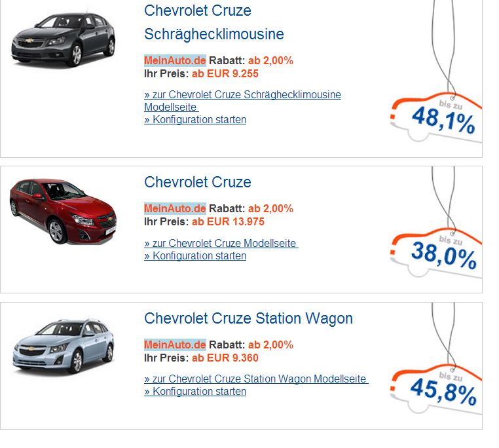
Task: Select the light blue Cruze Station Wagon picture
Action: pyautogui.click(x=63, y=346)
